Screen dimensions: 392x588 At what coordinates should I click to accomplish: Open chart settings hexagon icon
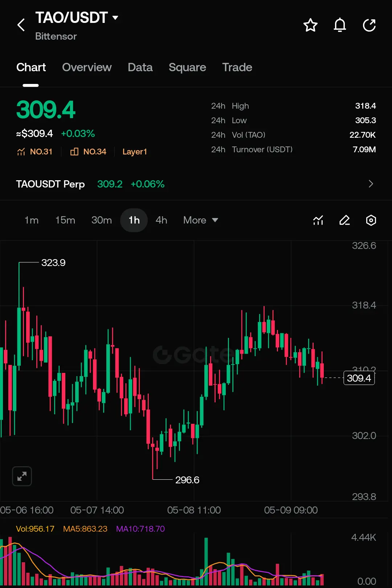[371, 220]
